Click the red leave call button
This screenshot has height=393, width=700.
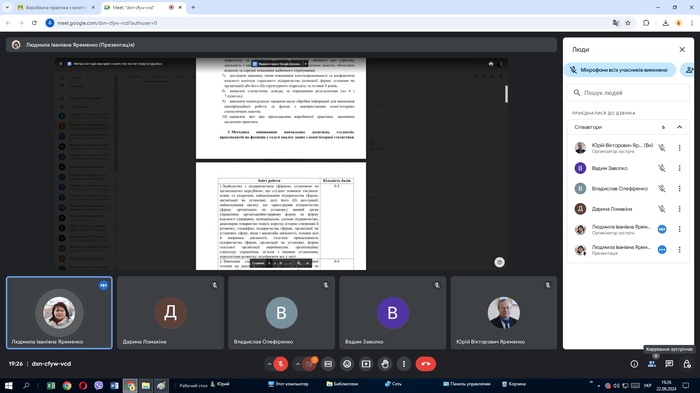point(425,364)
